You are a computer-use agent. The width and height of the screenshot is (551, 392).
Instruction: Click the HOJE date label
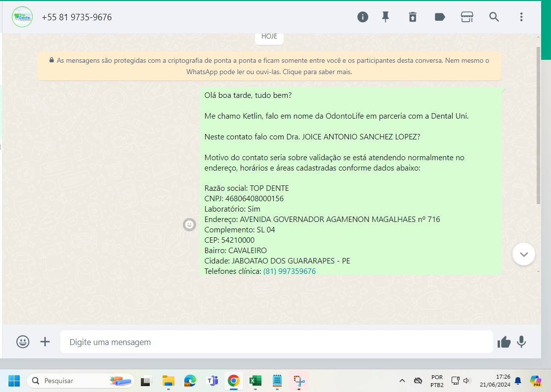[269, 37]
